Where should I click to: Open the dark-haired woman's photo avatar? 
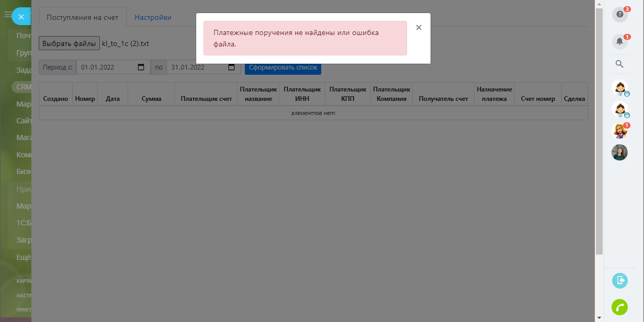point(620,152)
